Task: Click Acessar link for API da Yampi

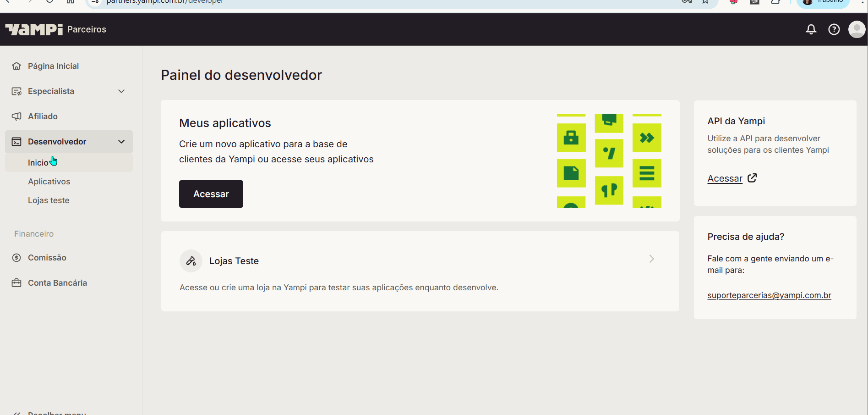Action: point(725,178)
